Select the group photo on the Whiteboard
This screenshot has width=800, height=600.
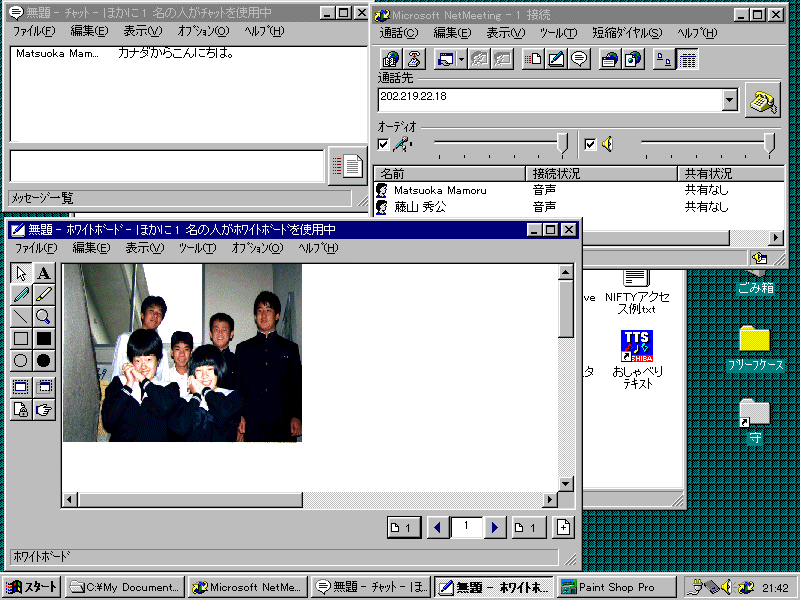click(183, 353)
